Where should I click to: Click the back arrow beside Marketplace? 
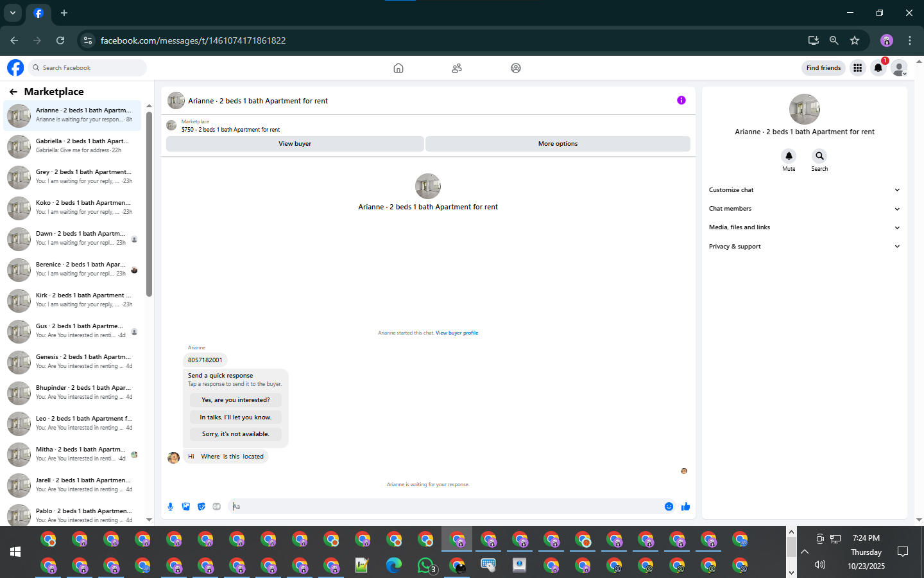point(13,92)
